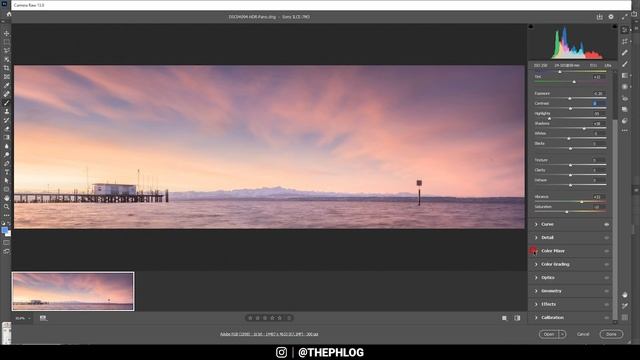This screenshot has width=640, height=360.
Task: Click the save image icon at top
Action: tap(599, 17)
